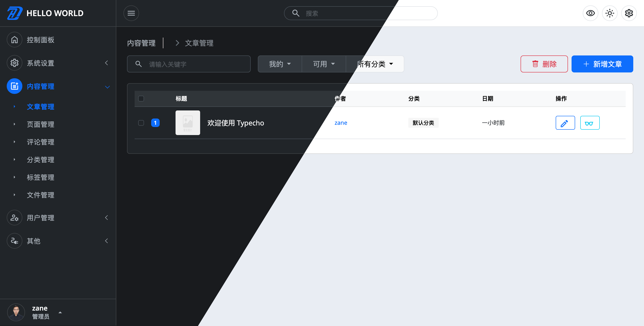Check the checkbox for 欢迎使用 Typecho row
The height and width of the screenshot is (326, 644).
(x=141, y=123)
